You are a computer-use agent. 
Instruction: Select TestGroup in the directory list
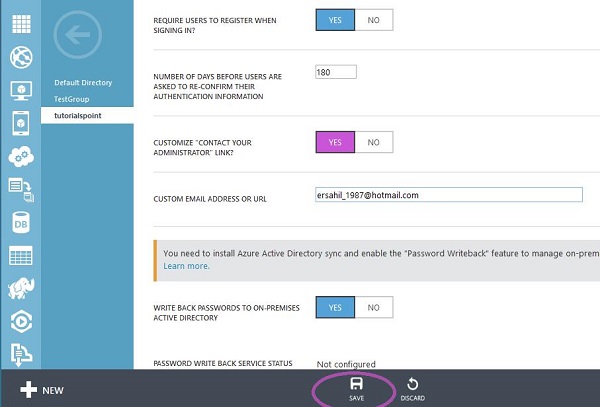(73, 99)
